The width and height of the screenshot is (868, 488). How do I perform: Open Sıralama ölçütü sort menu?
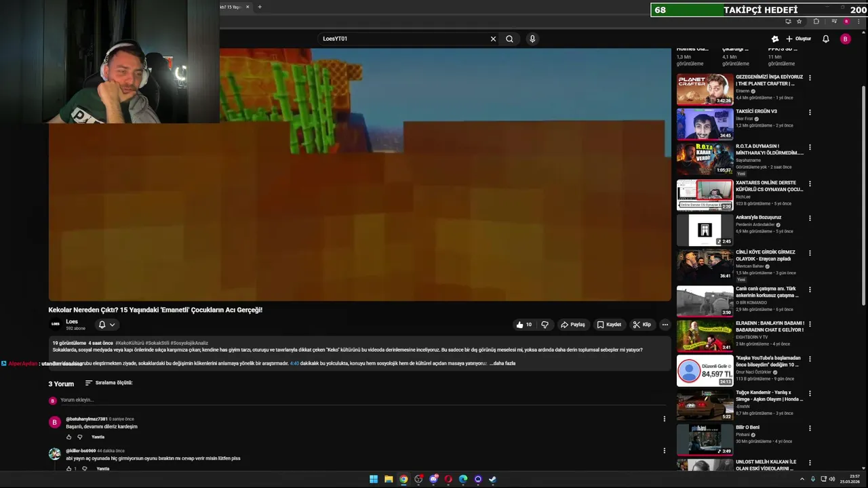(108, 383)
